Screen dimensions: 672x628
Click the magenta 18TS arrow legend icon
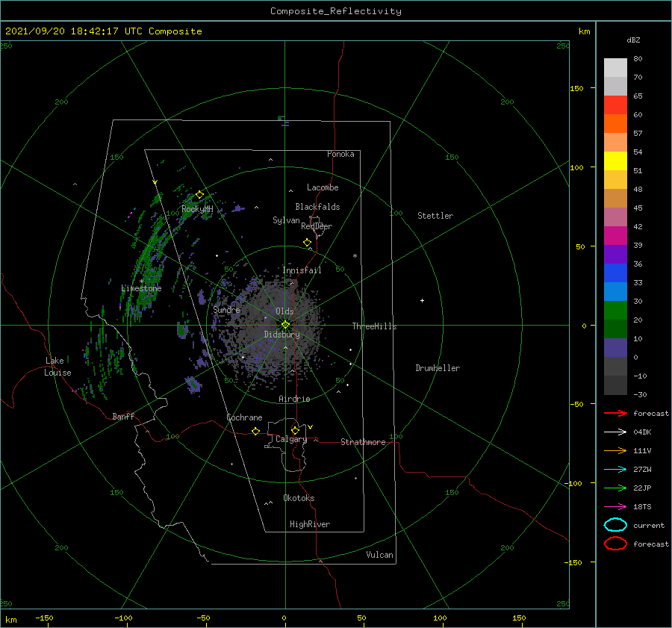click(x=615, y=507)
